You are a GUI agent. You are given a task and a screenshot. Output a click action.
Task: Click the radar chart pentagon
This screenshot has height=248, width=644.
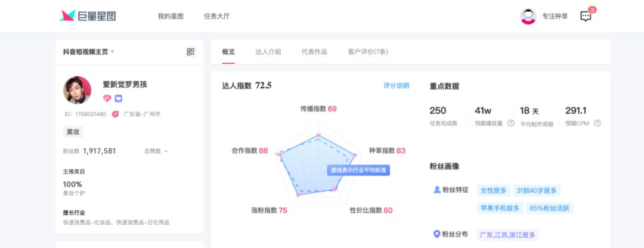coord(318,164)
